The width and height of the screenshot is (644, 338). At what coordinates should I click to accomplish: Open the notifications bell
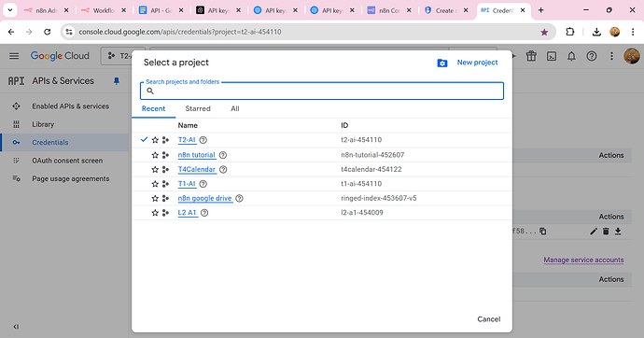tap(571, 56)
